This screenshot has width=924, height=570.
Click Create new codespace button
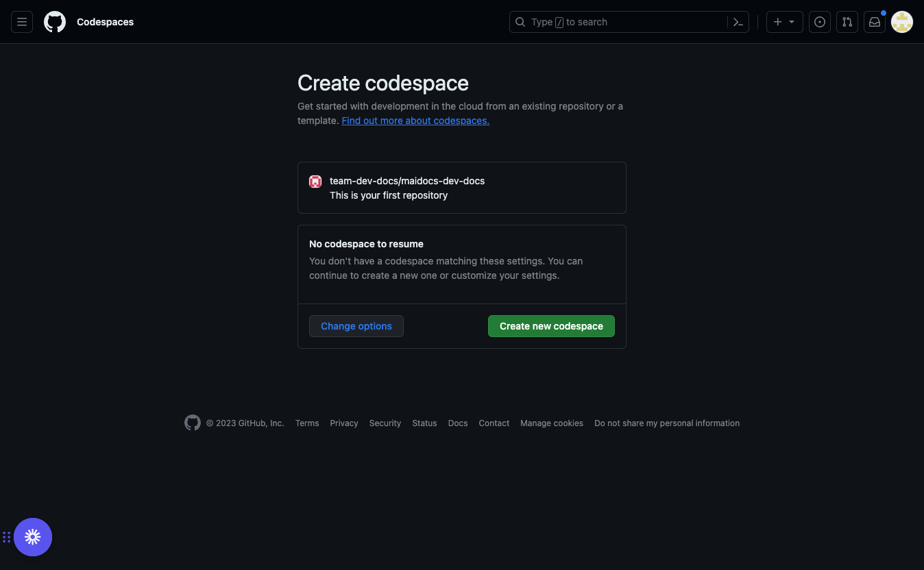551,326
